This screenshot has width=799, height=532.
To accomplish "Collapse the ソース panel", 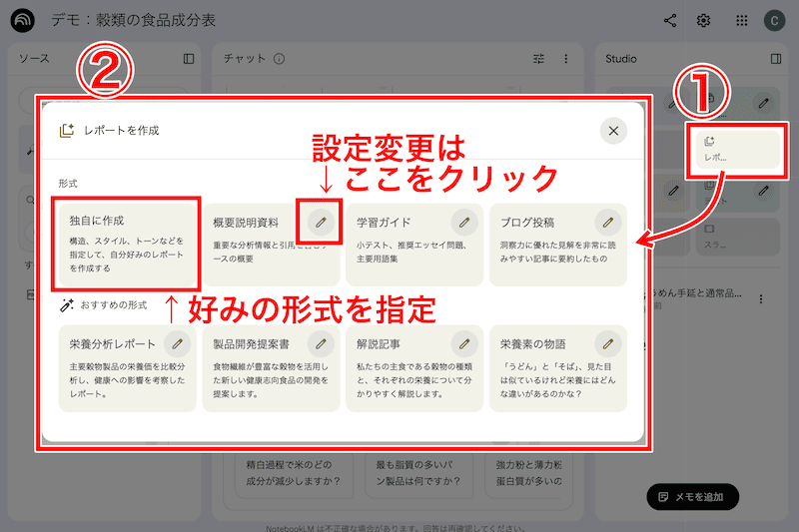I will click(x=189, y=59).
